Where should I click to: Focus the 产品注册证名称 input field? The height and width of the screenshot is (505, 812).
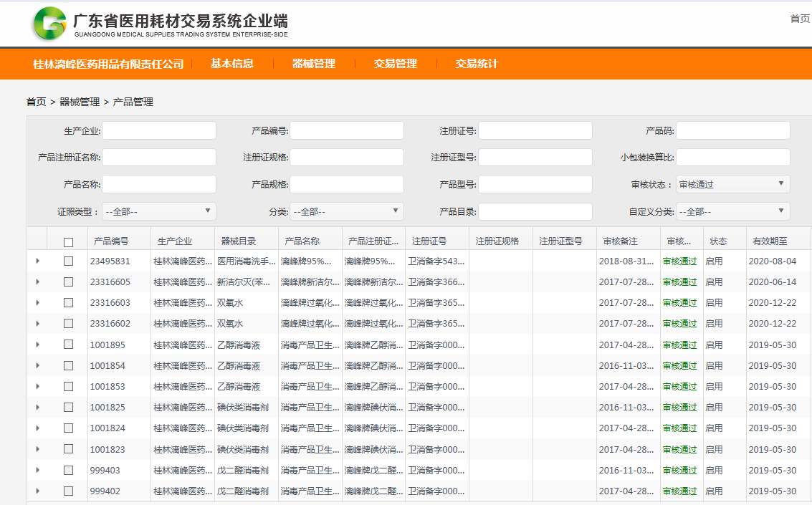[159, 158]
